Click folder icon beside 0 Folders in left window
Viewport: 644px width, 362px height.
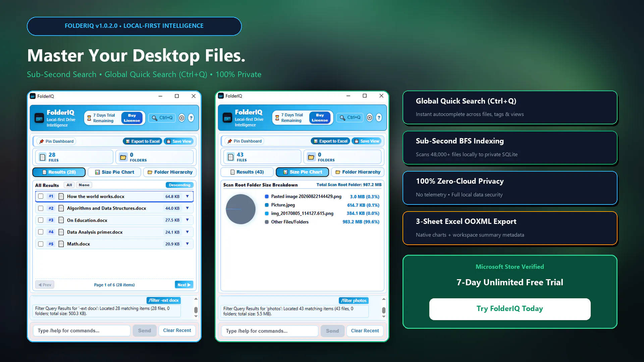[123, 157]
